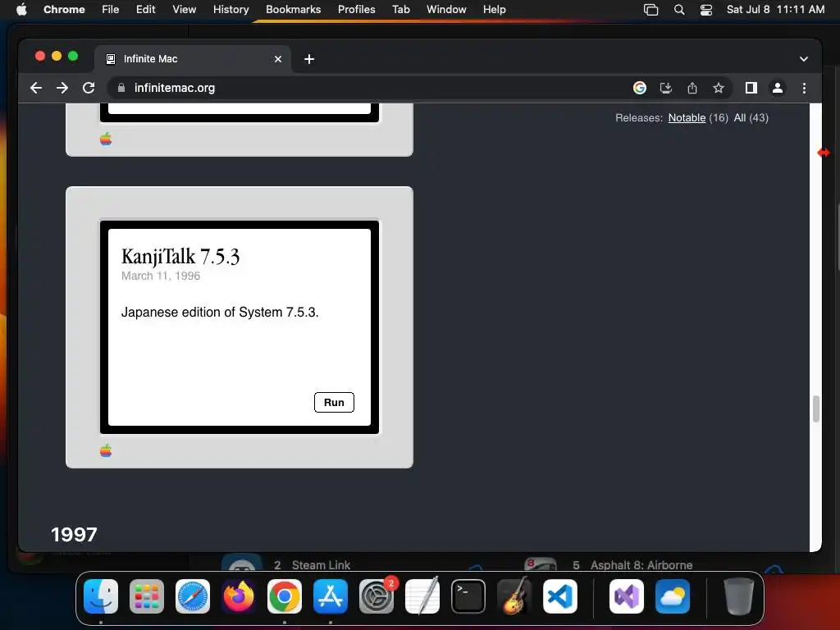Click the infinitemac.org address bar
840x630 pixels.
point(370,88)
